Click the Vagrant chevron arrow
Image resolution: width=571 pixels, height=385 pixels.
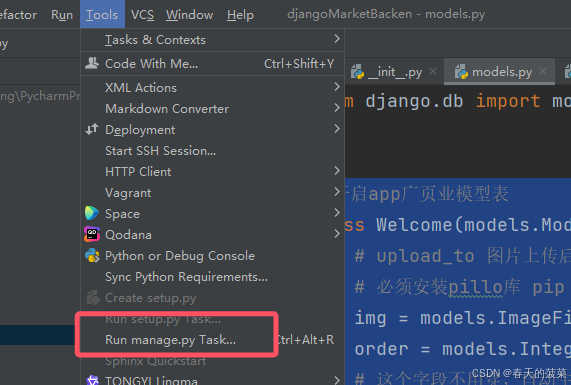337,192
